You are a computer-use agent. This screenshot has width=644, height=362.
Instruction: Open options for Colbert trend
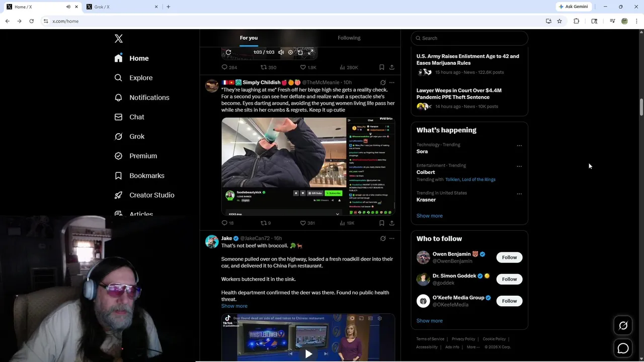[x=519, y=166]
